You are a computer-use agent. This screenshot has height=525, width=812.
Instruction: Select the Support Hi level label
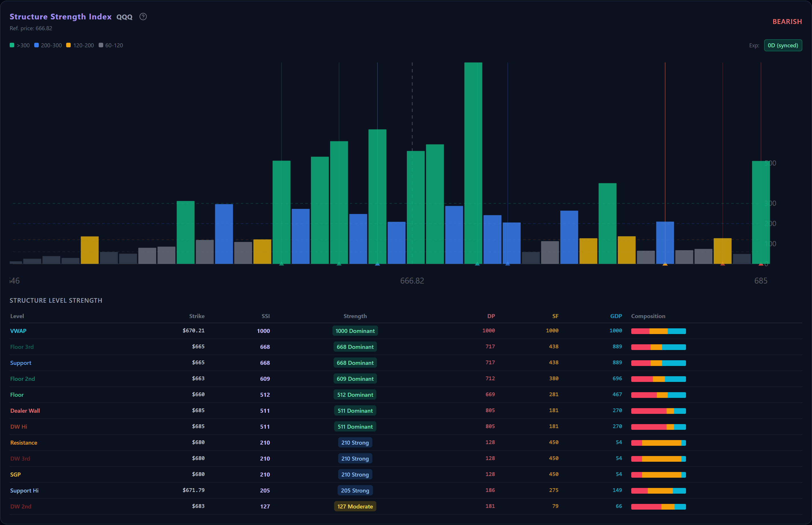[24, 491]
